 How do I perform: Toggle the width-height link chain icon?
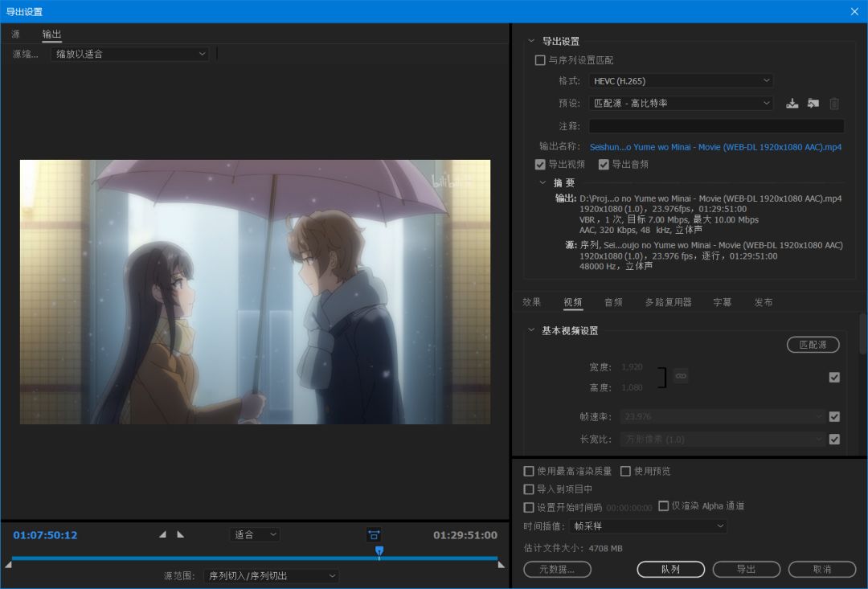681,375
